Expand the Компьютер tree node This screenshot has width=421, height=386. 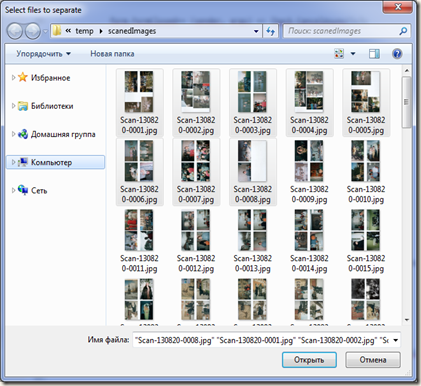[x=13, y=162]
